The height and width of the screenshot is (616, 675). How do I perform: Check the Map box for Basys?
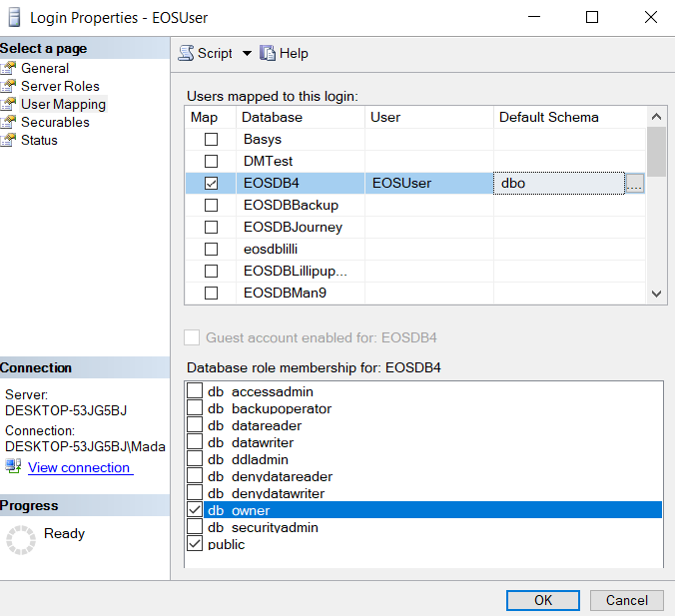(211, 140)
